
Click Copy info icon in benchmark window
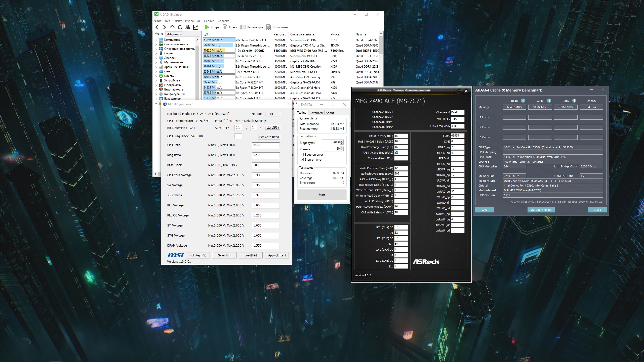574,101
